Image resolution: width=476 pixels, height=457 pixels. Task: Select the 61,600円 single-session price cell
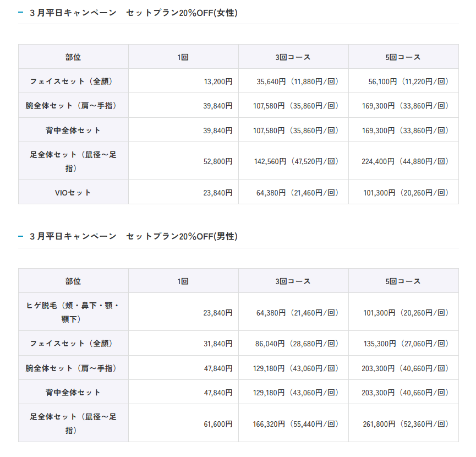point(218,423)
